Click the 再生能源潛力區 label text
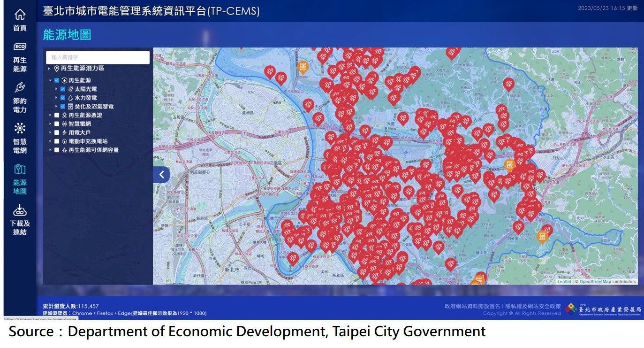 (83, 69)
